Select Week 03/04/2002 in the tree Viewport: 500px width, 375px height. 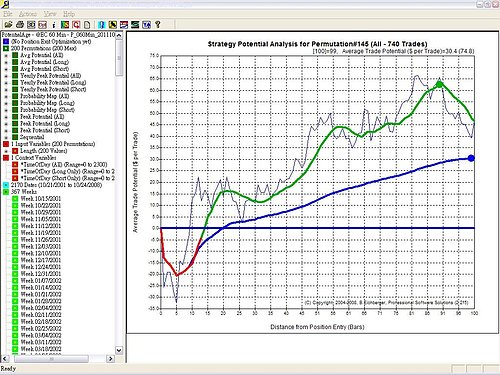click(41, 335)
